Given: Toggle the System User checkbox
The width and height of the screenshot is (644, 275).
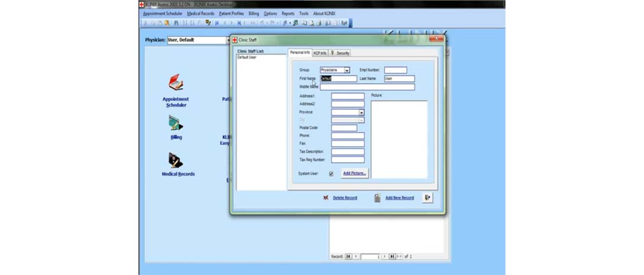Looking at the screenshot, I should tap(331, 174).
